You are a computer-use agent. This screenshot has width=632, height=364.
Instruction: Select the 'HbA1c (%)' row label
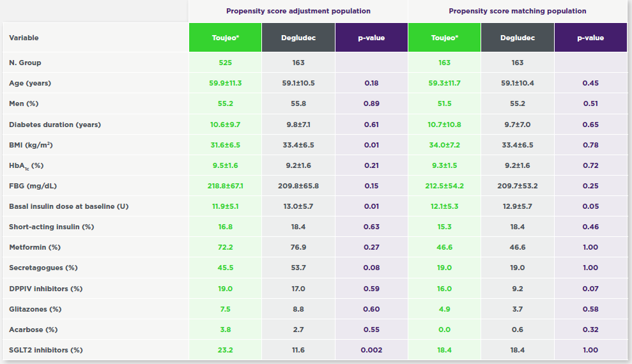pyautogui.click(x=26, y=165)
